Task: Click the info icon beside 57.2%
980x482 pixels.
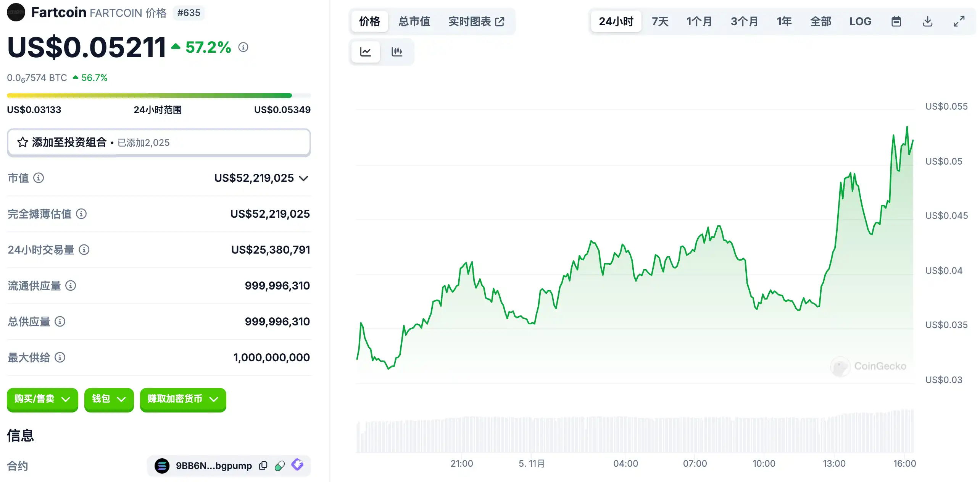Action: pos(243,47)
